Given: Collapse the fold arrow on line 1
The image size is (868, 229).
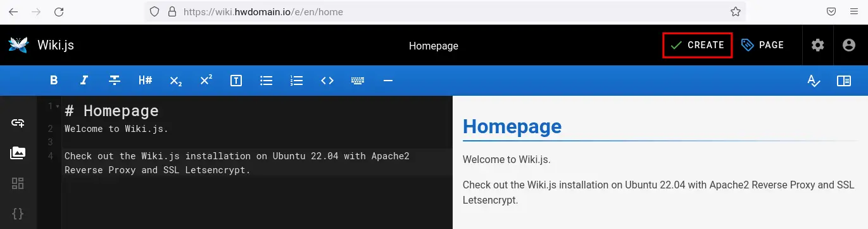Looking at the screenshot, I should (x=58, y=107).
